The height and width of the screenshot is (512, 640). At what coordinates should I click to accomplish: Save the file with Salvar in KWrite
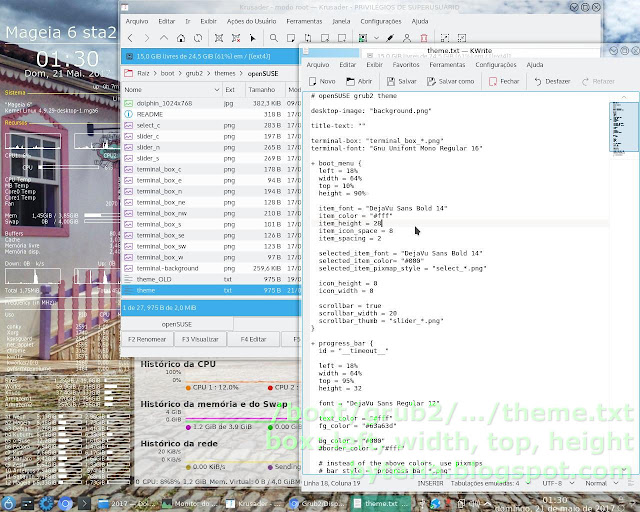[x=402, y=82]
